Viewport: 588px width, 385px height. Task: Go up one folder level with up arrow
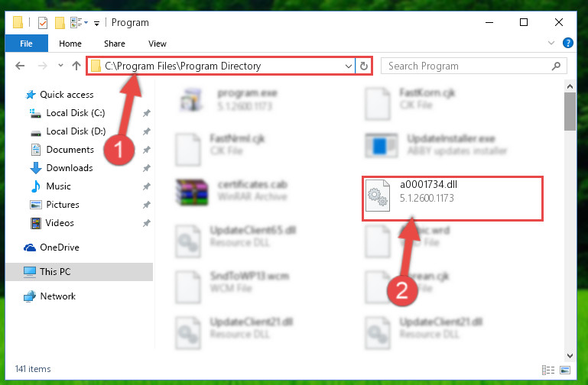[76, 66]
